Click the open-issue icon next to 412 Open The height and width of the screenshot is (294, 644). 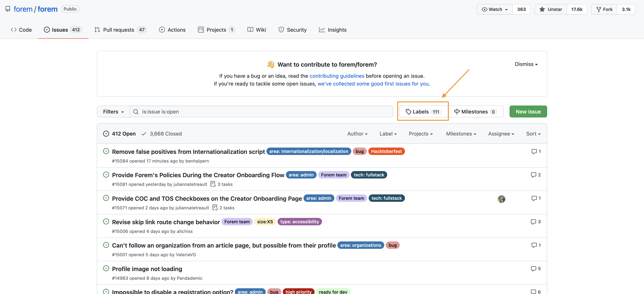tap(106, 134)
